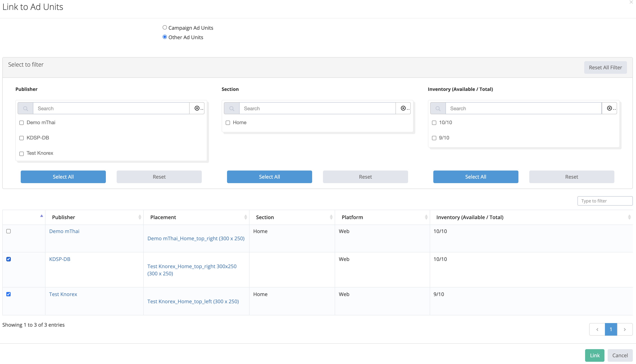Go to the next page arrow
Screen dimensions: 636x364
coord(625,330)
